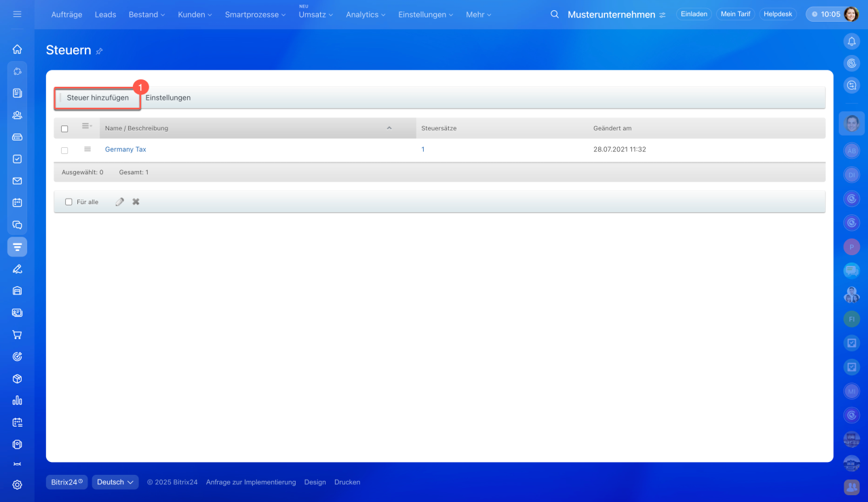Expand the Analytics dropdown menu

click(366, 14)
